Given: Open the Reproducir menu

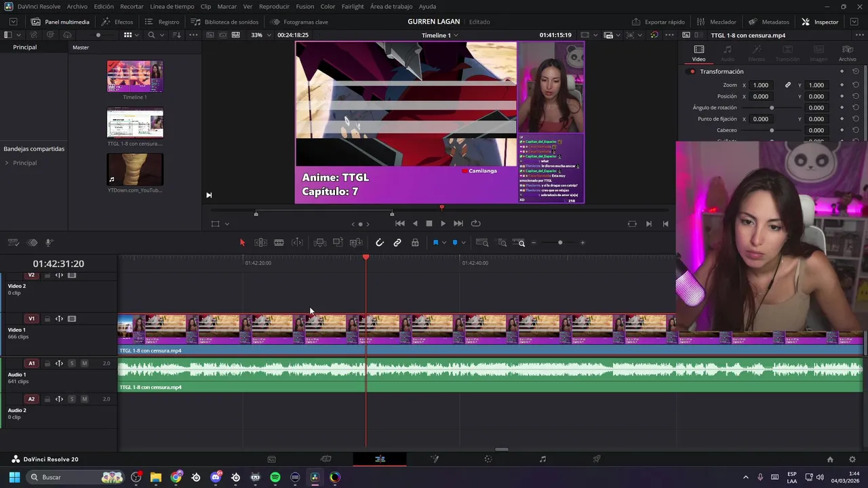Looking at the screenshot, I should coord(274,7).
